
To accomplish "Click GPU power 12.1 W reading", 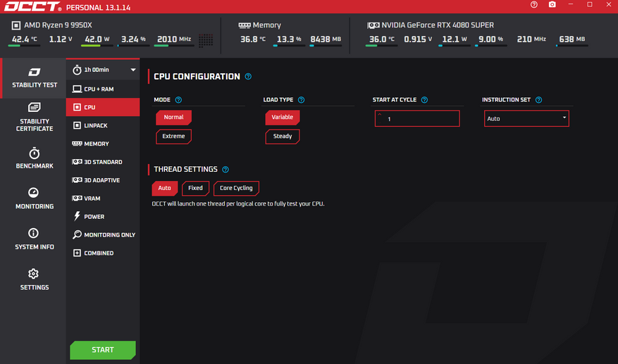I will 455,39.
